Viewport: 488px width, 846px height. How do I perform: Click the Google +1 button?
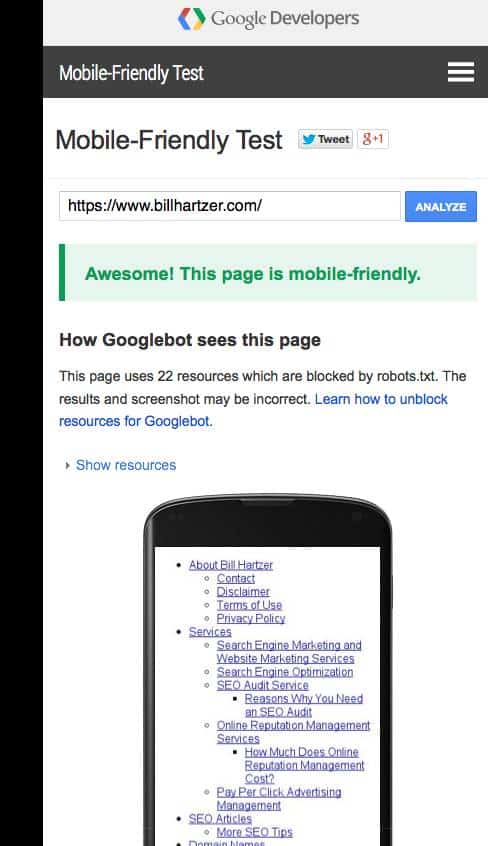[372, 139]
